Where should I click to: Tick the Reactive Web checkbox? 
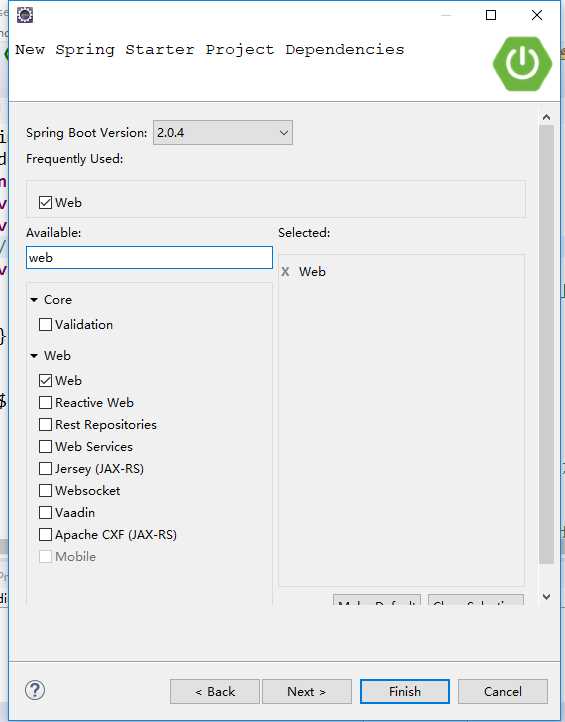(46, 402)
